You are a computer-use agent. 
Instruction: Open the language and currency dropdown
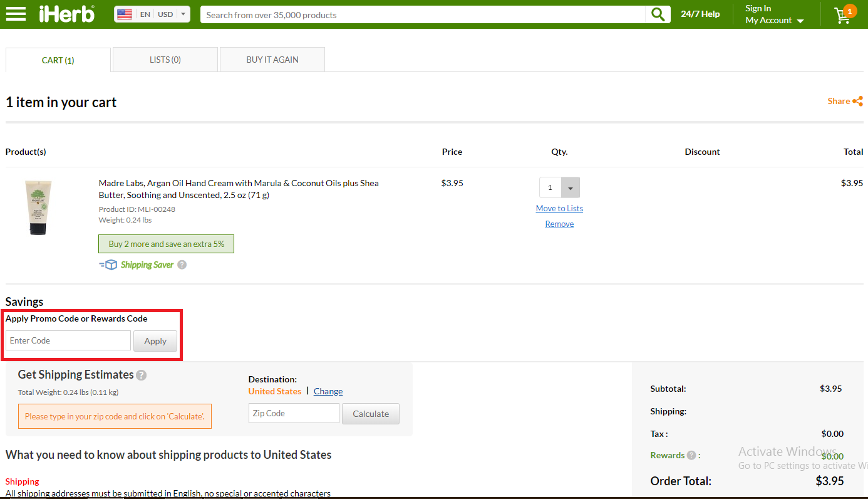152,14
